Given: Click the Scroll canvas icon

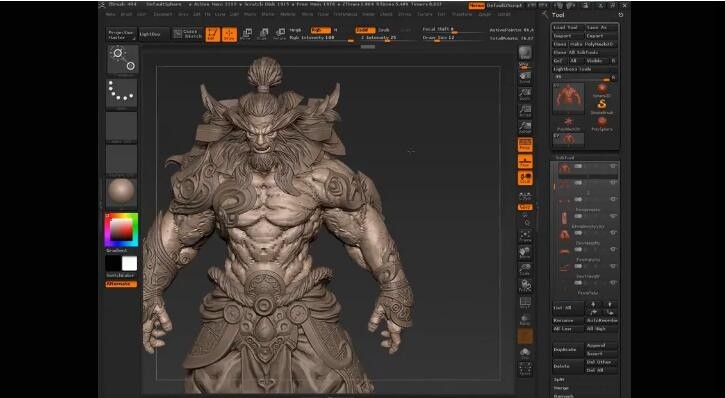Looking at the screenshot, I should [525, 78].
